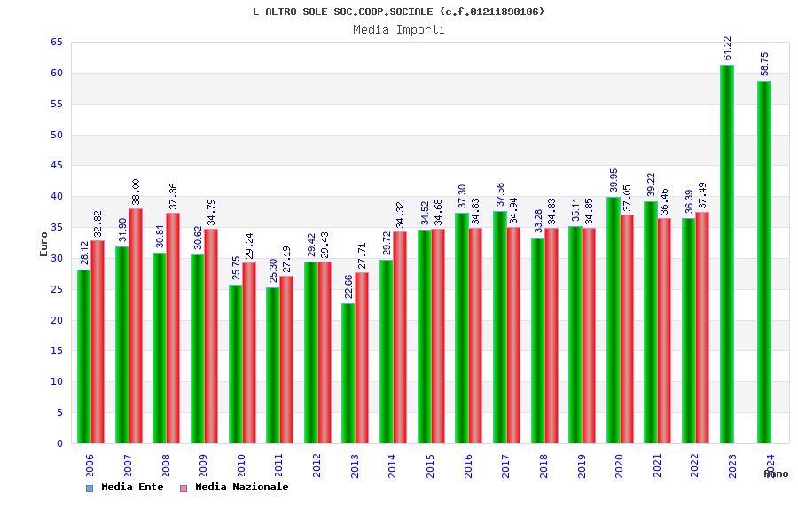Select the 2010 year axis label
798x532 pixels.
coord(241,465)
